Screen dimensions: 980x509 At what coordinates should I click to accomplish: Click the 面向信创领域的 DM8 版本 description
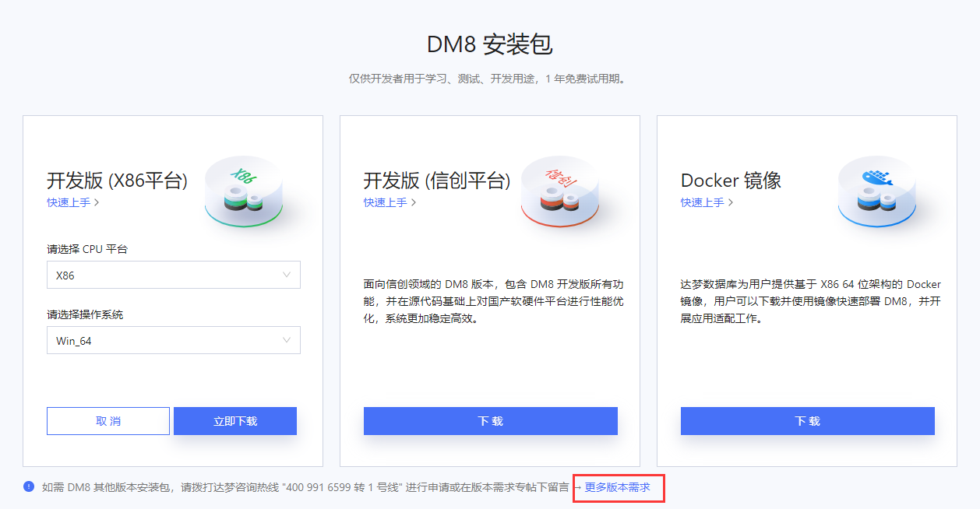click(494, 301)
